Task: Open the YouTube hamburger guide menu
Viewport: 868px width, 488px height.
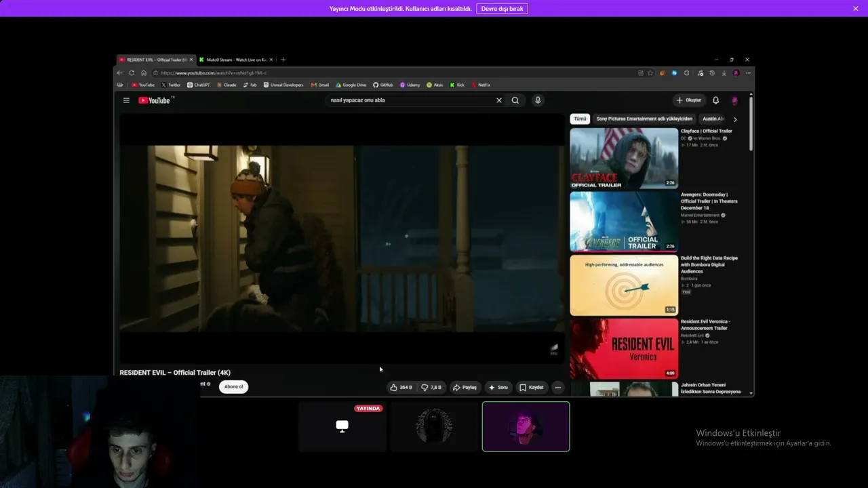Action: [x=126, y=100]
